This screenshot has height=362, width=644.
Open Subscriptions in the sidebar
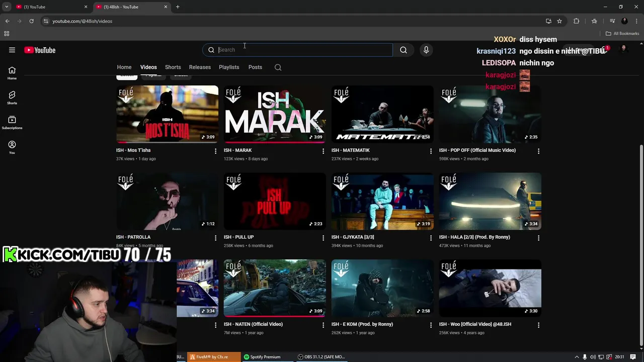coord(12,122)
